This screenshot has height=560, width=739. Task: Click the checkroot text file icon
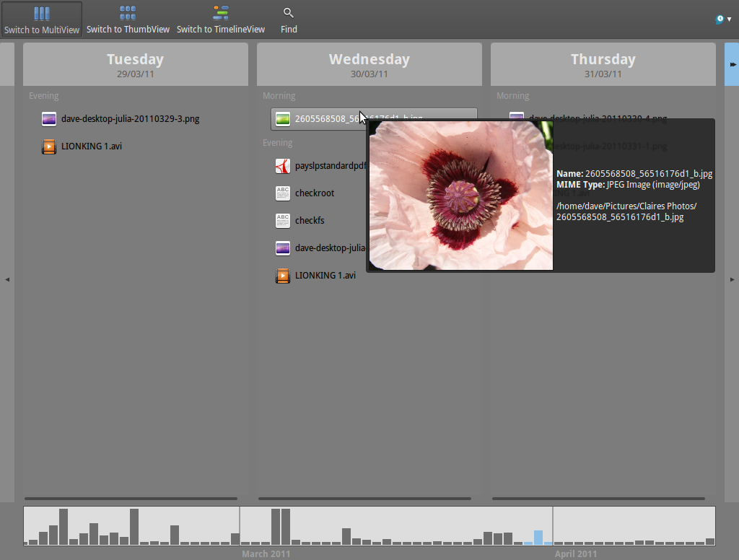click(283, 193)
